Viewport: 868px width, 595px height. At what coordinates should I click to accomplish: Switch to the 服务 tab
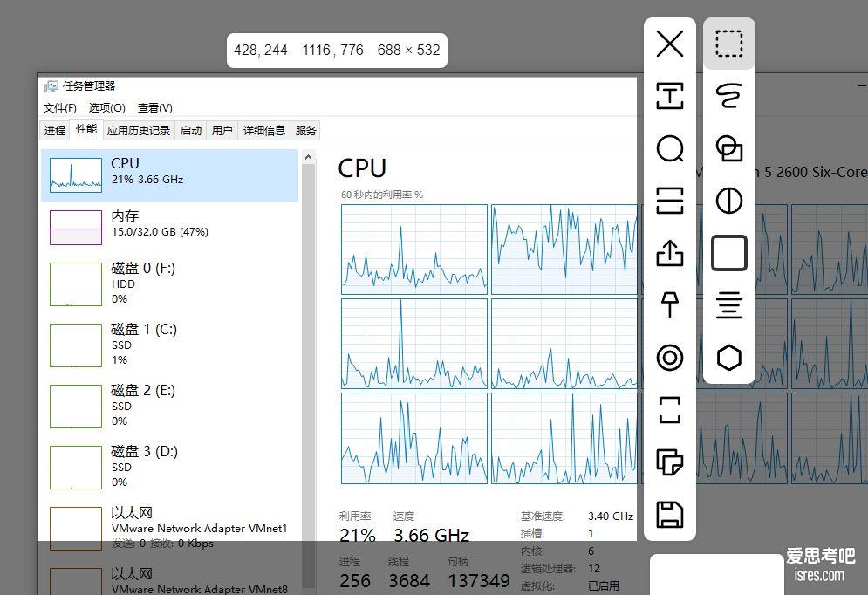coord(305,131)
